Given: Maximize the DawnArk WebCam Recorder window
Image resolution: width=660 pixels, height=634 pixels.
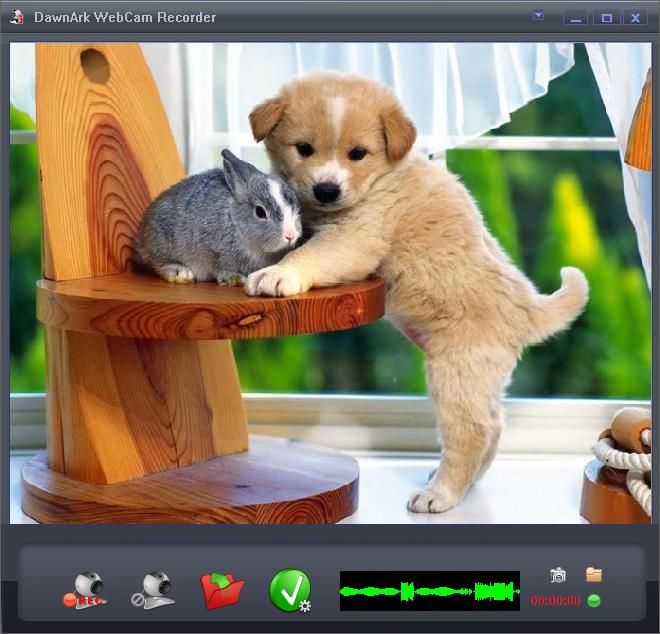Looking at the screenshot, I should point(606,18).
